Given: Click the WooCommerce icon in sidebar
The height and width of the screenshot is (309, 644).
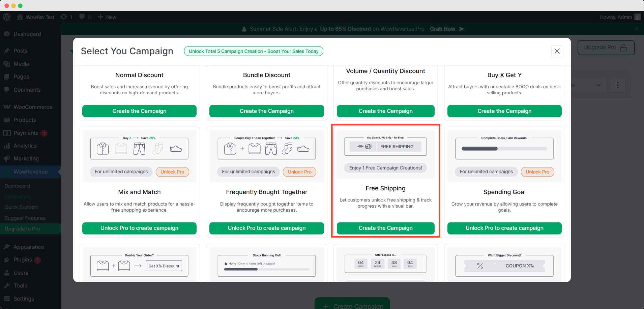Looking at the screenshot, I should tap(7, 107).
